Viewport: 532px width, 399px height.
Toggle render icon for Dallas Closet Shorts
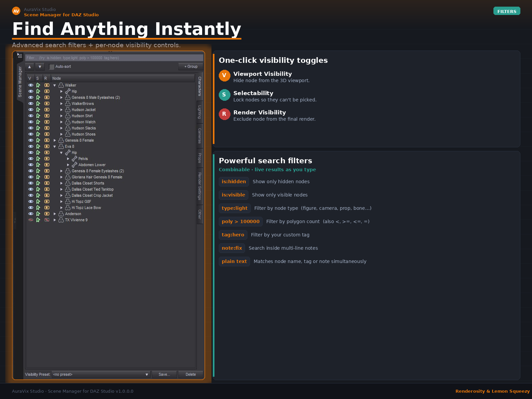(47, 183)
